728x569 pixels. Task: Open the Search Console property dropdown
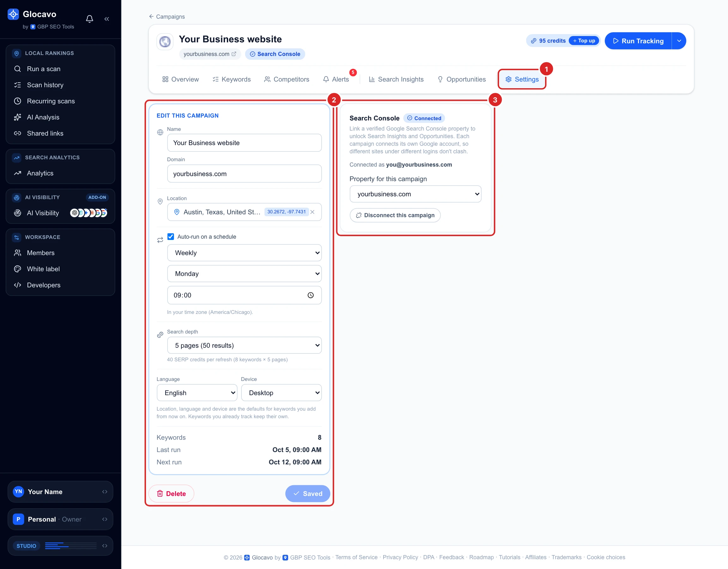coord(415,194)
